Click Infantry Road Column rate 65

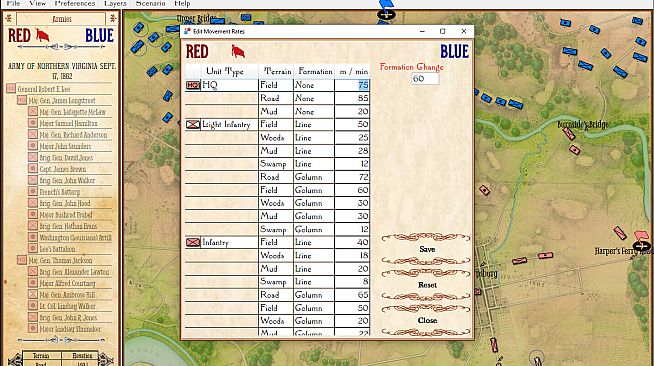click(352, 295)
